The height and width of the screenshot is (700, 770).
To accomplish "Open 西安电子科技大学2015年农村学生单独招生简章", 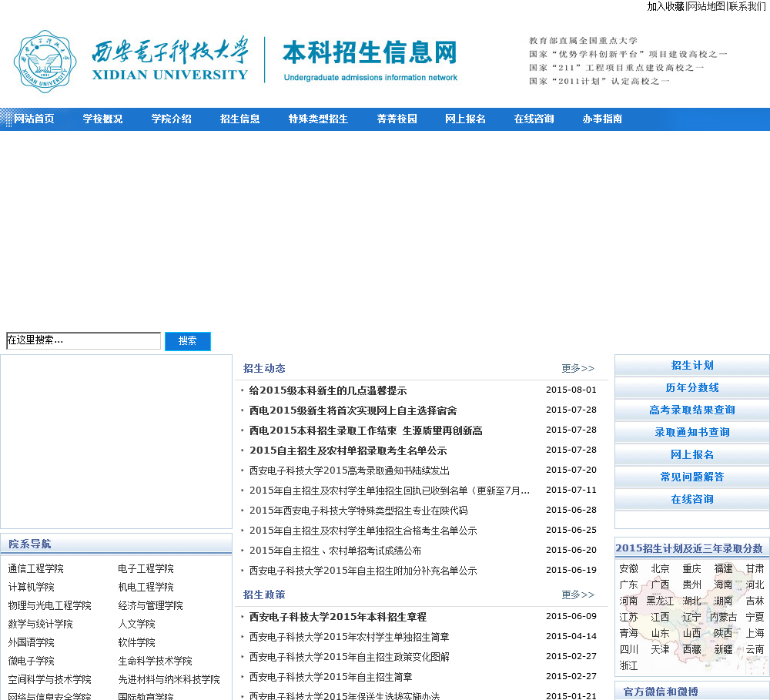I will tap(349, 637).
